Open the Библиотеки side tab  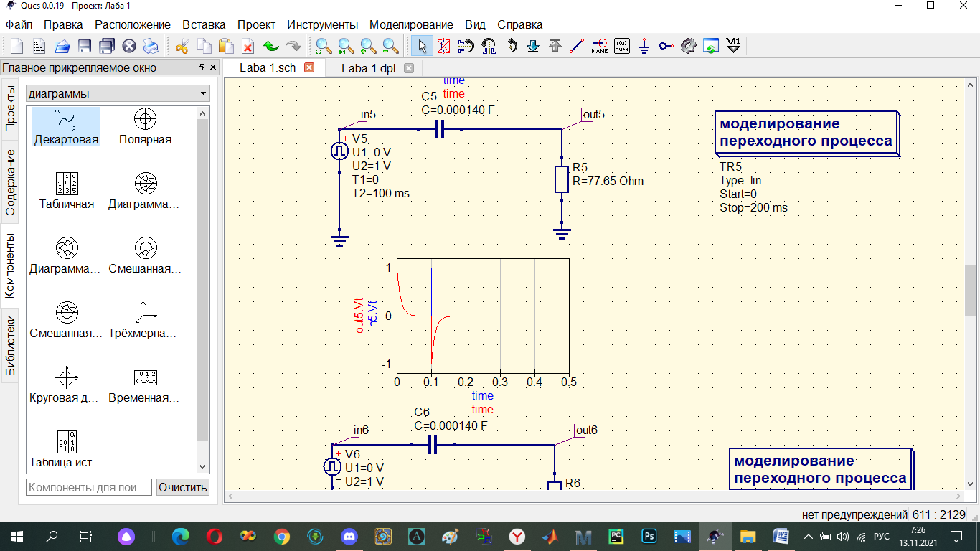pos(10,347)
